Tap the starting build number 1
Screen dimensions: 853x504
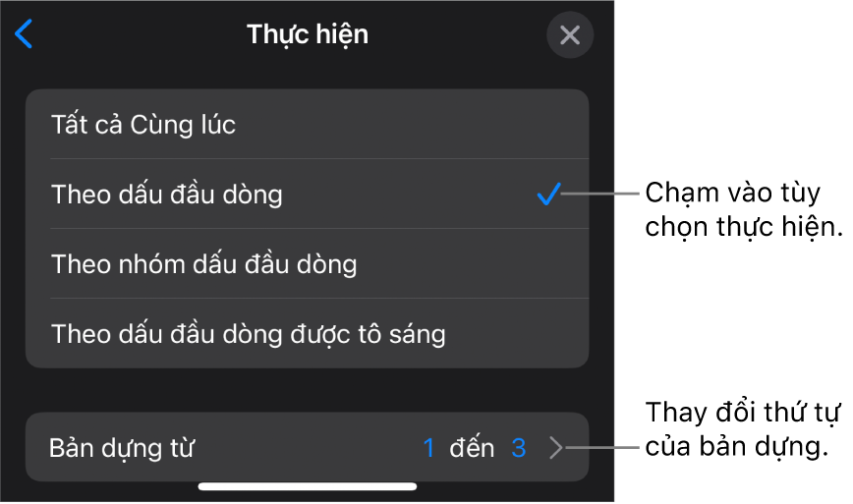coord(428,449)
